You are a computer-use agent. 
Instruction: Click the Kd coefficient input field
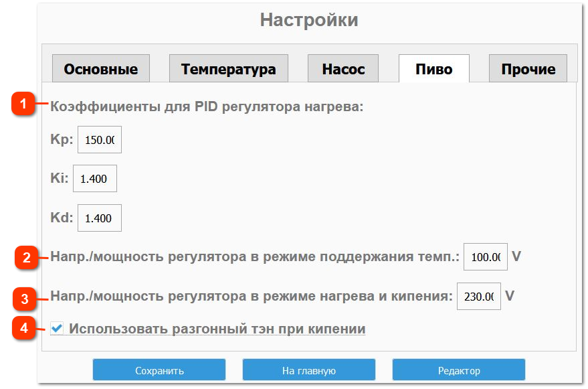100,218
